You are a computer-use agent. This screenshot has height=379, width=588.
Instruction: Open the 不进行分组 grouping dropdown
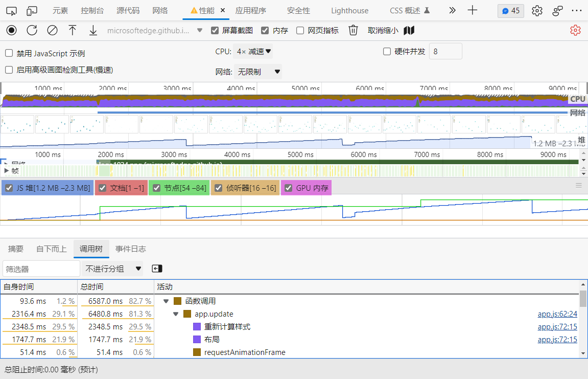tap(112, 269)
